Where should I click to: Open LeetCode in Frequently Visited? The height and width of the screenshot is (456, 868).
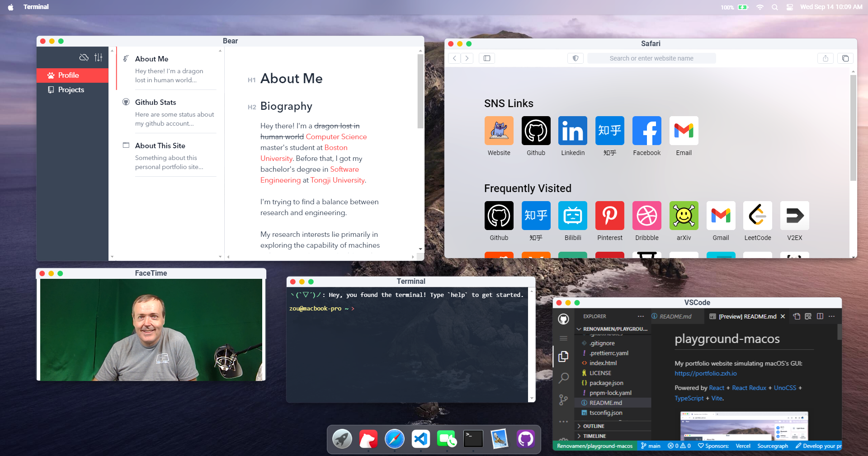[758, 216]
